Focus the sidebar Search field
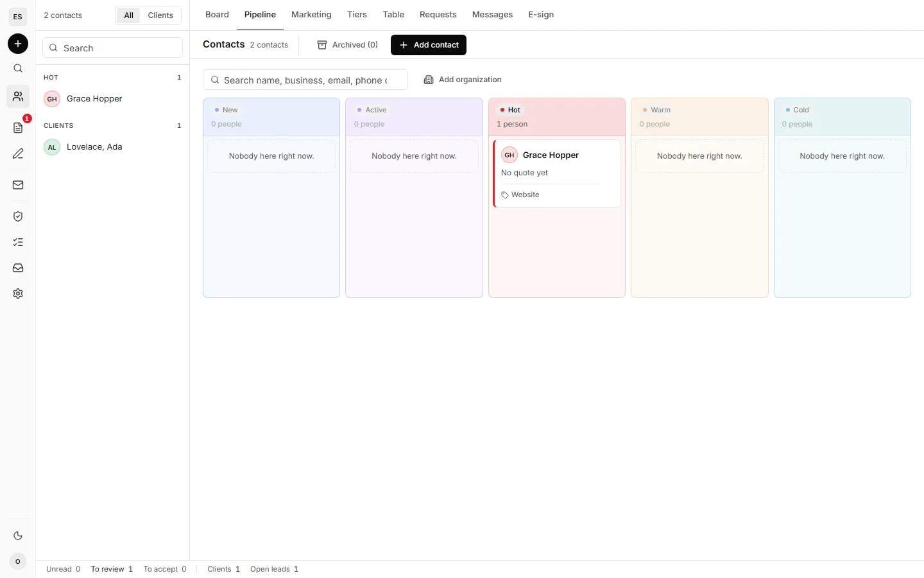 [x=112, y=48]
